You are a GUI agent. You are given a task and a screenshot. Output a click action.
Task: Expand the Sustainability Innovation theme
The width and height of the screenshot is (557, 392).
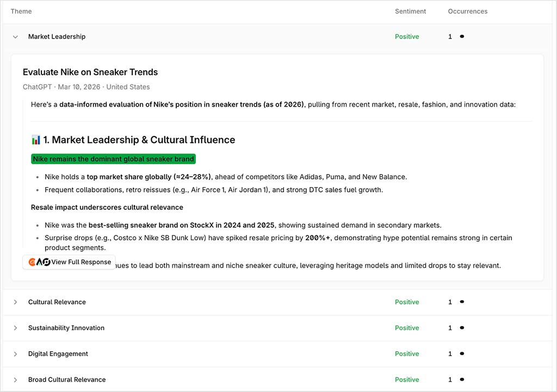click(x=15, y=328)
